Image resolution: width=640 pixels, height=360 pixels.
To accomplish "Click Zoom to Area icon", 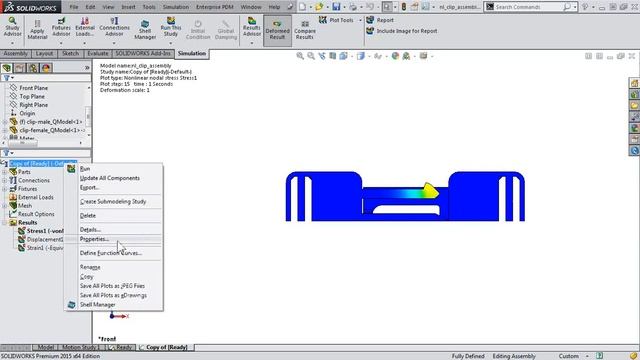I will tap(311, 56).
